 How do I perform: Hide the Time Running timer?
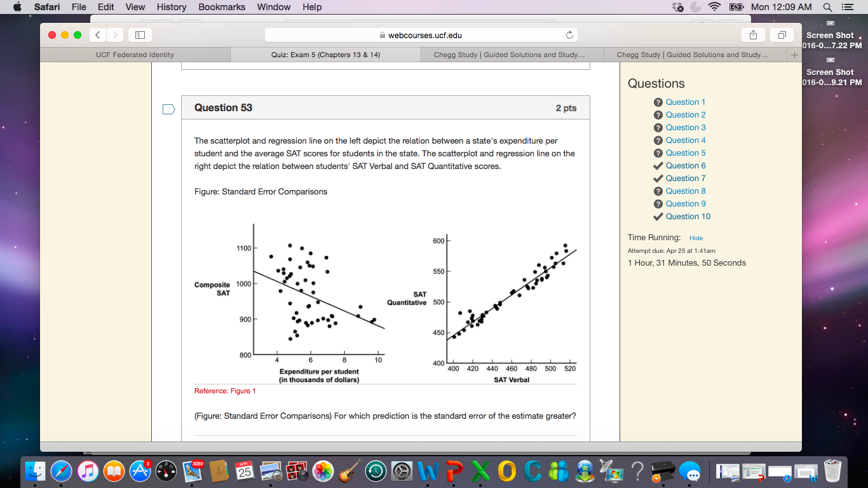(x=696, y=237)
